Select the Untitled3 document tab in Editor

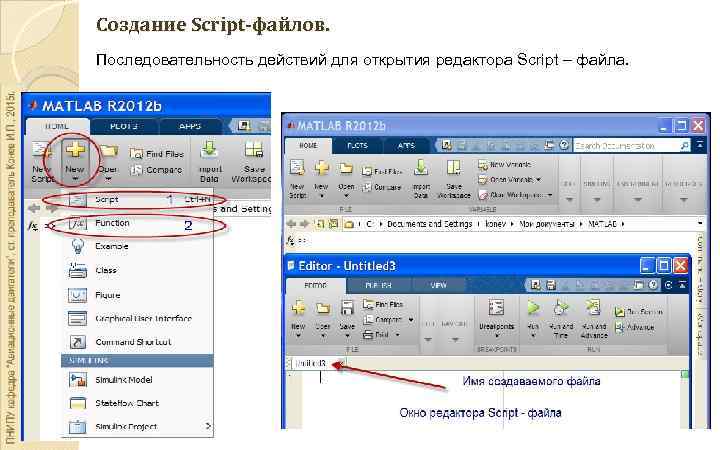(x=310, y=363)
